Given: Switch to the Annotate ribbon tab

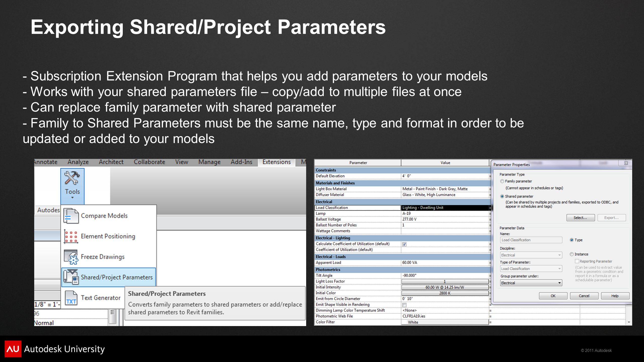Looking at the screenshot, I should pos(46,162).
